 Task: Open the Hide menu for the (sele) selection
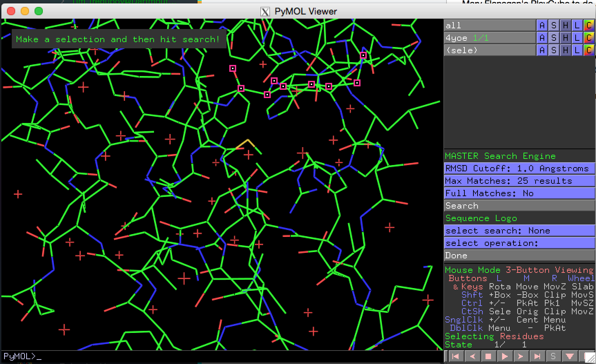point(566,50)
